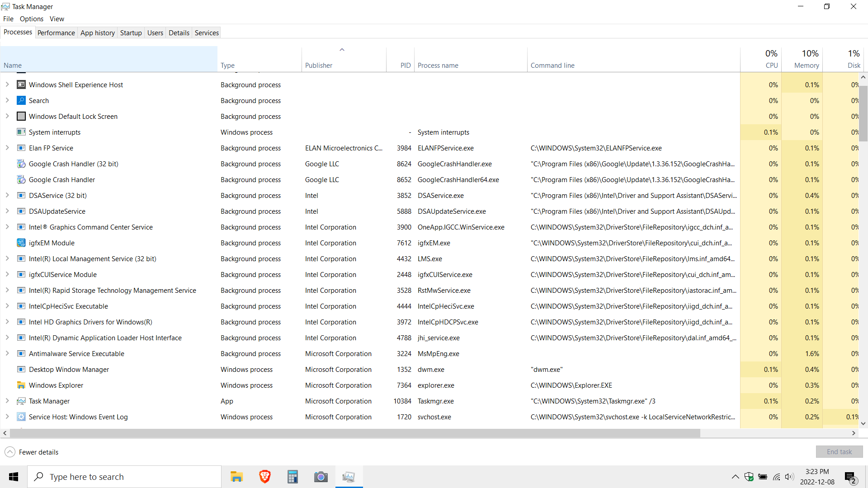The width and height of the screenshot is (868, 488).
Task: Click the Search process magnifier icon
Action: click(21, 100)
